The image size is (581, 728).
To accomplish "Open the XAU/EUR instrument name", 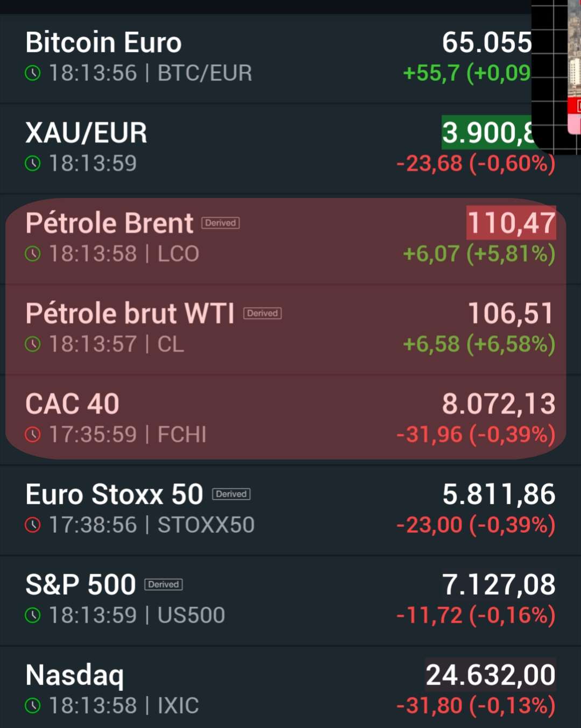I will pyautogui.click(x=86, y=133).
